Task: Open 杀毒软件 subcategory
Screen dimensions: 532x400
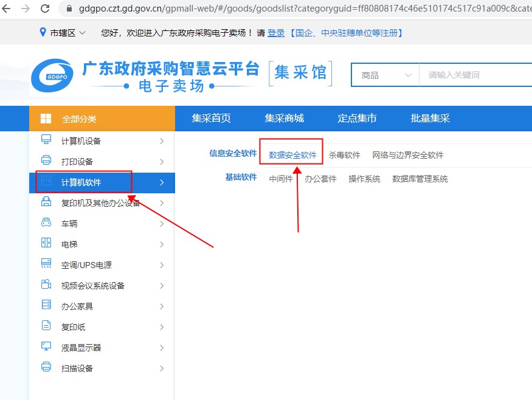Action: click(344, 155)
